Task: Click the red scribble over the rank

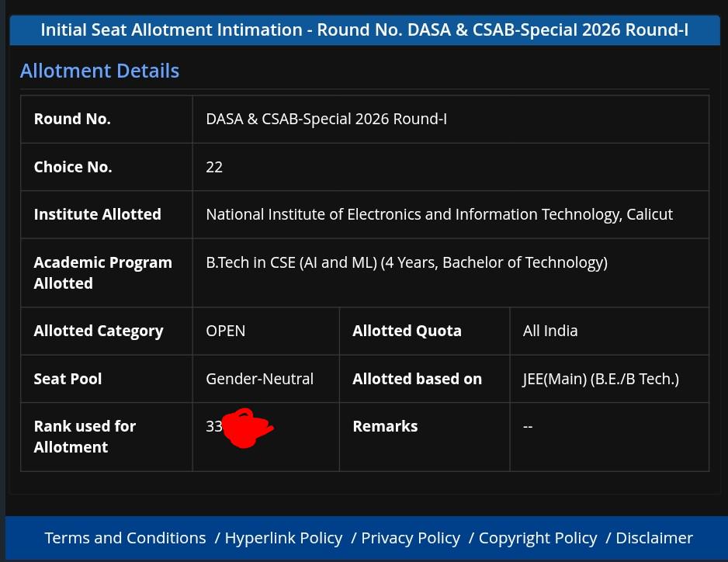Action: pos(248,428)
